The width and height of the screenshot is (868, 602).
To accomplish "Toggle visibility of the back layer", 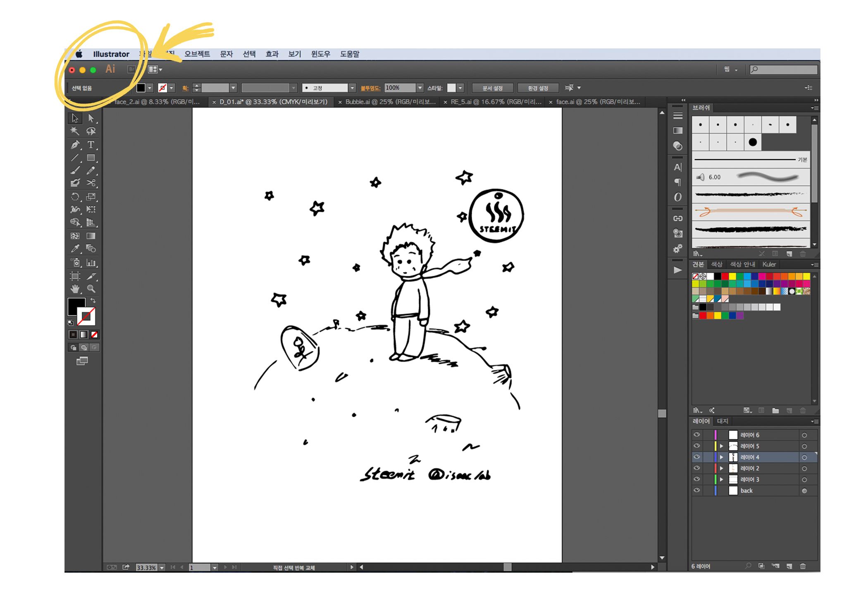I will [x=697, y=490].
